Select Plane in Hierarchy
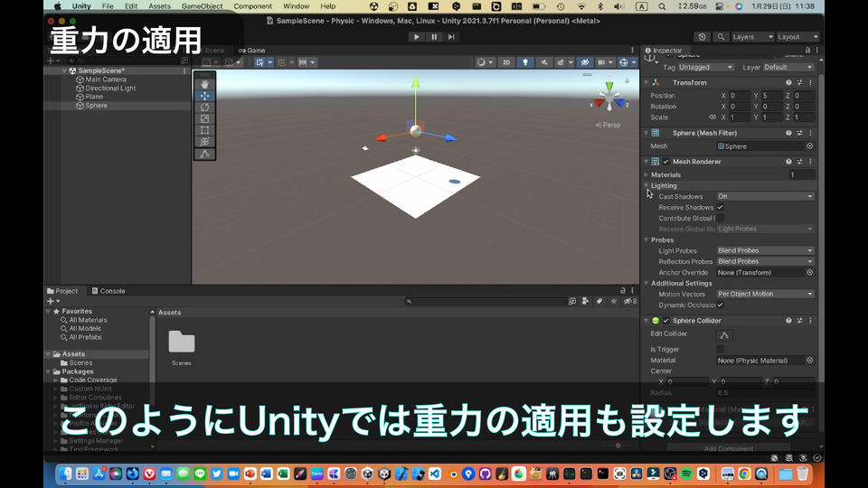868x488 pixels. pyautogui.click(x=94, y=97)
